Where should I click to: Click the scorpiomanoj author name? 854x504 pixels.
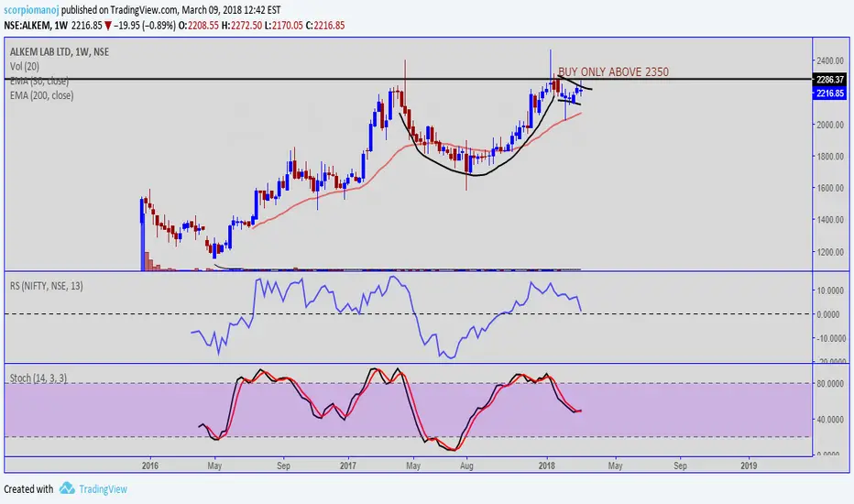31,10
